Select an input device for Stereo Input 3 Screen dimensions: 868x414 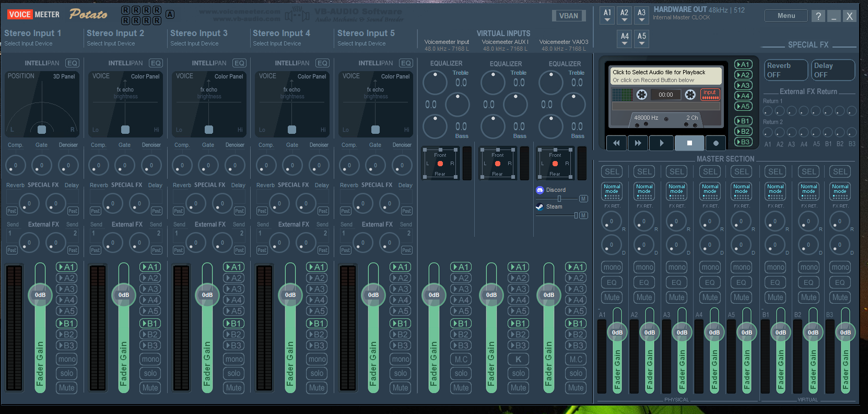click(x=194, y=44)
